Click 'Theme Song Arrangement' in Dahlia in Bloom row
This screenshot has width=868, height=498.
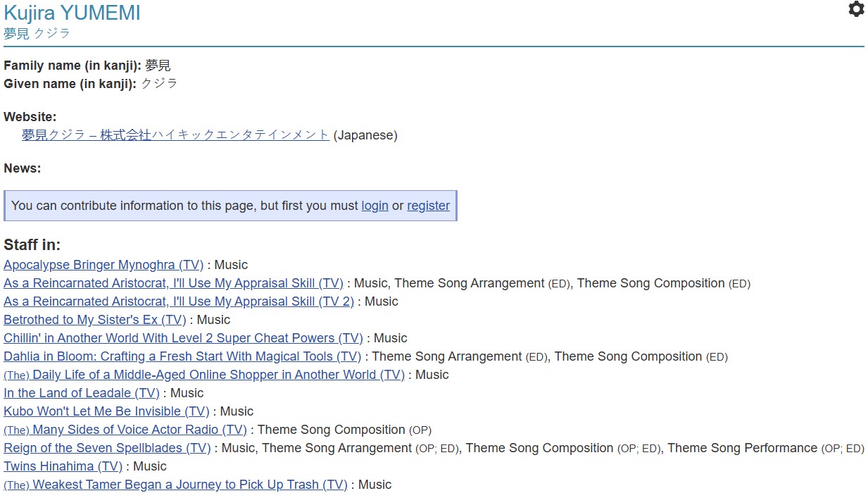coord(447,356)
